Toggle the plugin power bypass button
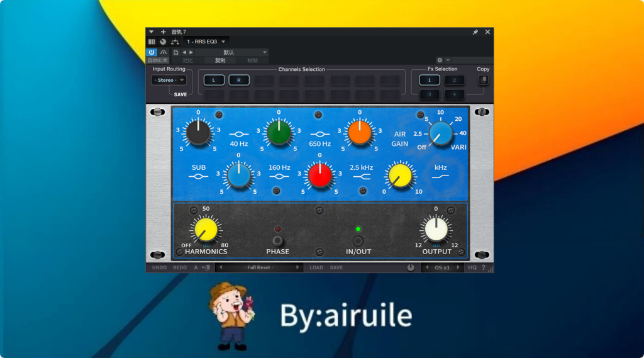The image size is (644, 358). click(x=152, y=52)
